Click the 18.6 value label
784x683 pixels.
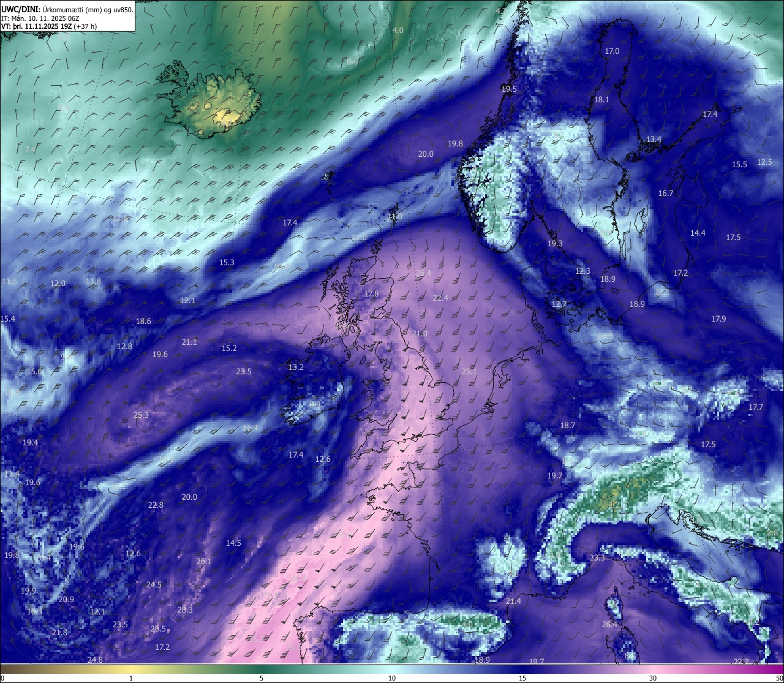coord(143,321)
